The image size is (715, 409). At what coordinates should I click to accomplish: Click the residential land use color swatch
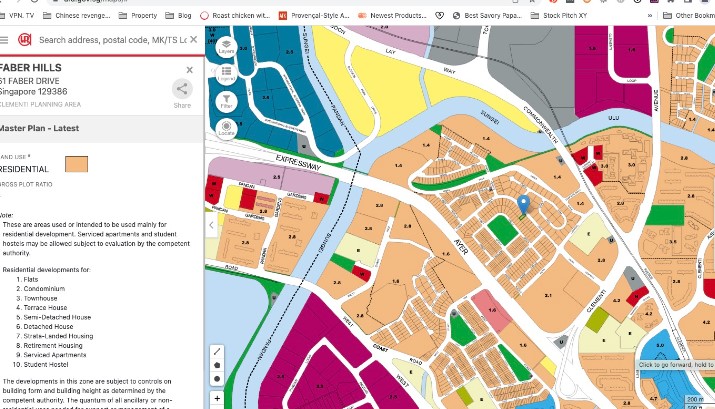[x=77, y=165]
